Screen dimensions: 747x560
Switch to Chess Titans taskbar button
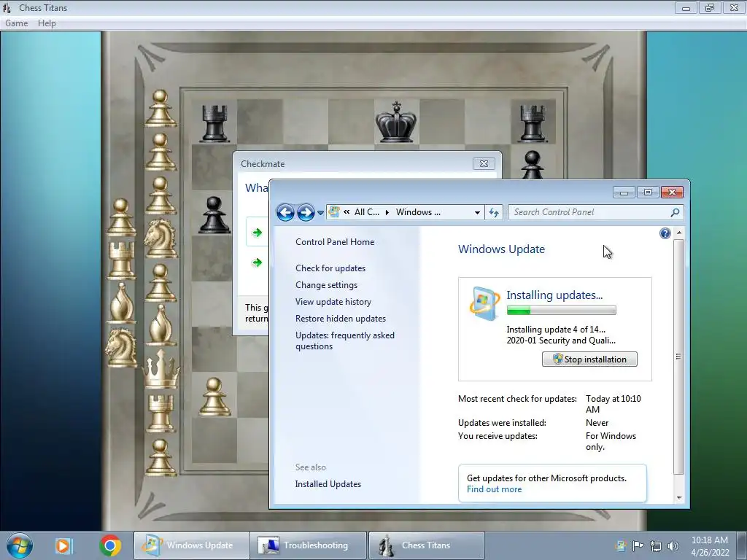coord(426,545)
